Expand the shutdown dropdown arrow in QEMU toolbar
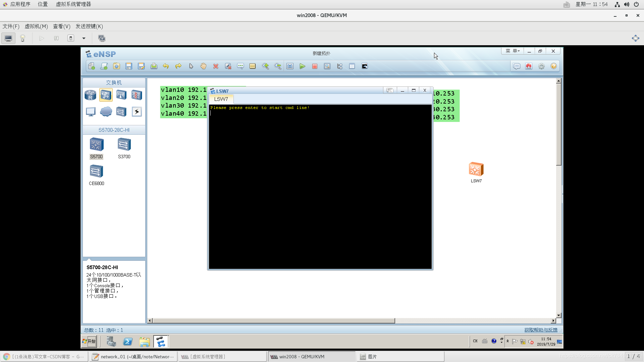Viewport: 644px width, 362px height. tap(84, 38)
